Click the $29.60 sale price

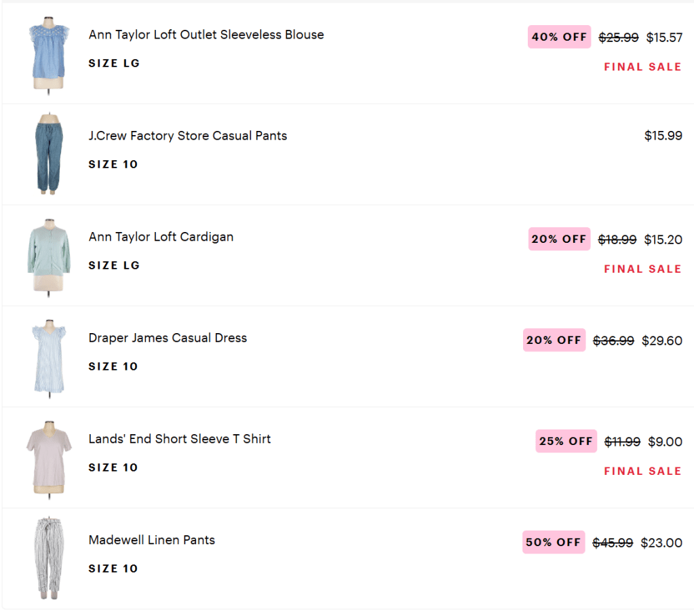tap(662, 341)
